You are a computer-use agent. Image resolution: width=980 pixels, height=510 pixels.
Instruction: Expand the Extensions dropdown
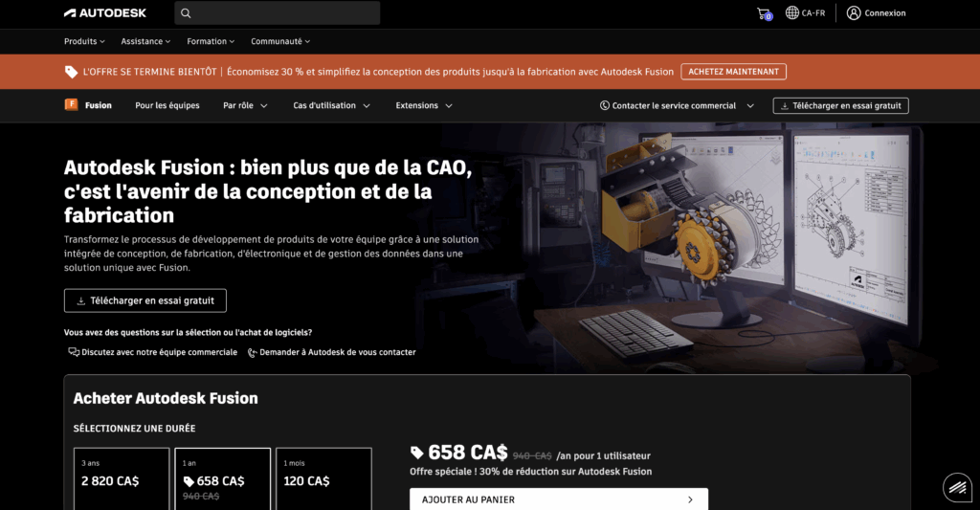(x=424, y=105)
